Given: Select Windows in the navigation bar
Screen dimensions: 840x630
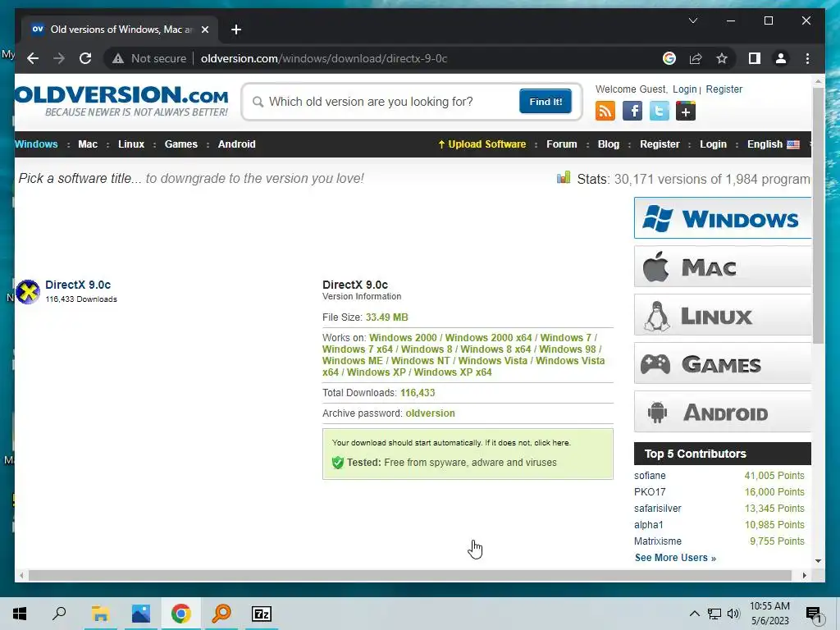Looking at the screenshot, I should (x=36, y=144).
